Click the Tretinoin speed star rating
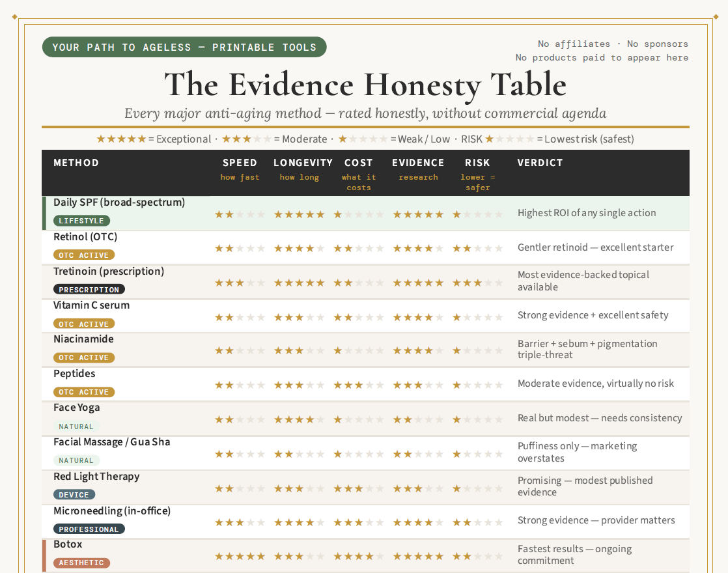The image size is (728, 573). (x=240, y=283)
